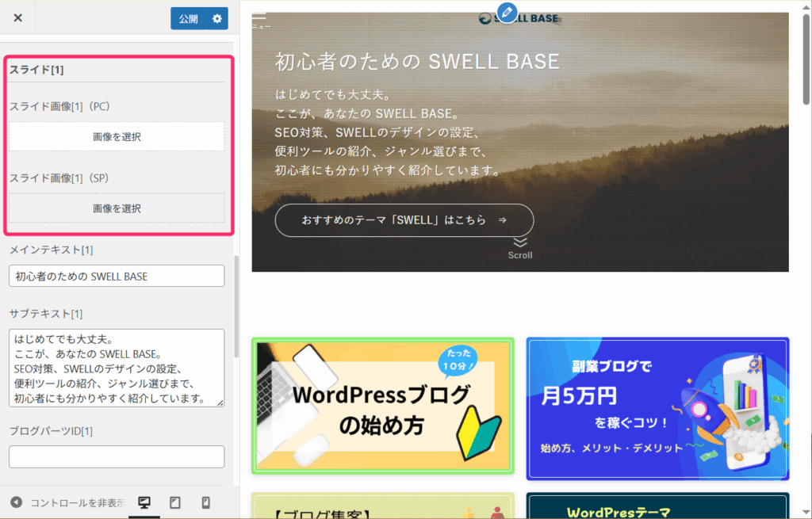Click the スライド画像[1] (SP) label
812x519 pixels.
(59, 178)
